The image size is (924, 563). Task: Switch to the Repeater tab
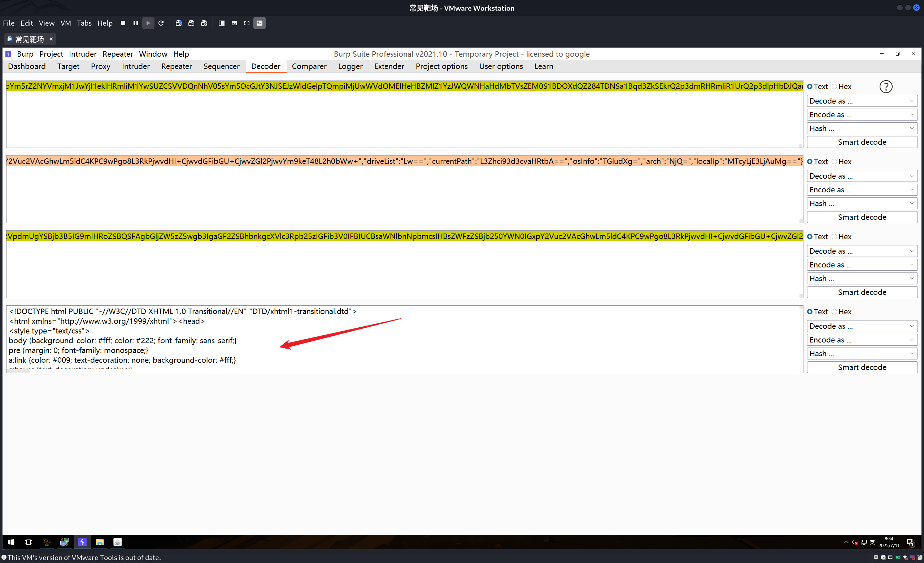point(176,66)
